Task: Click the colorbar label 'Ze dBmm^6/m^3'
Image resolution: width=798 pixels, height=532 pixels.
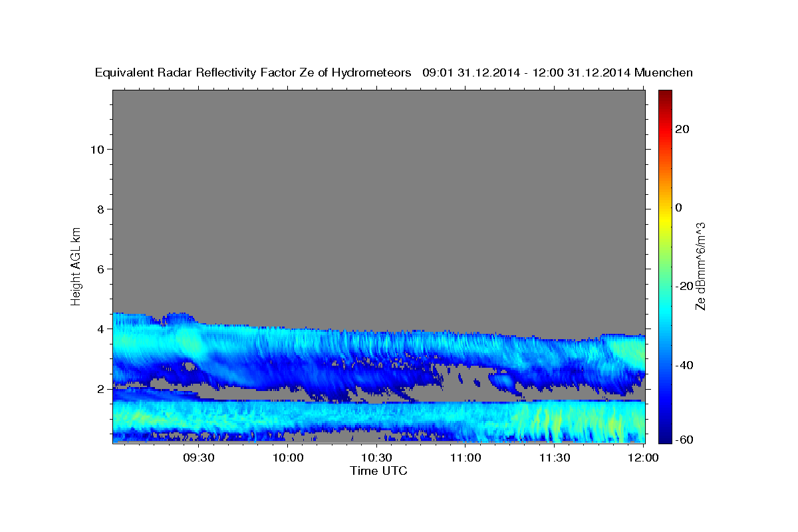Action: click(700, 266)
